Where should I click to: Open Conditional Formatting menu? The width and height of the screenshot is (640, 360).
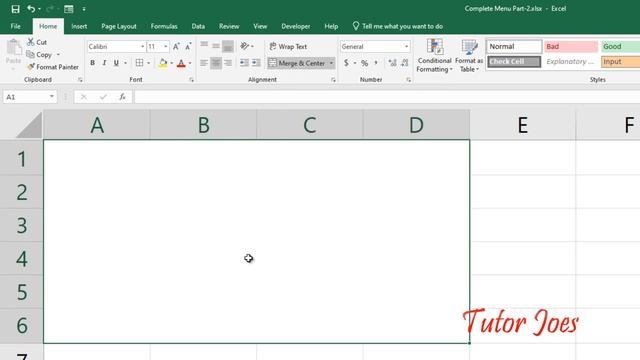434,56
